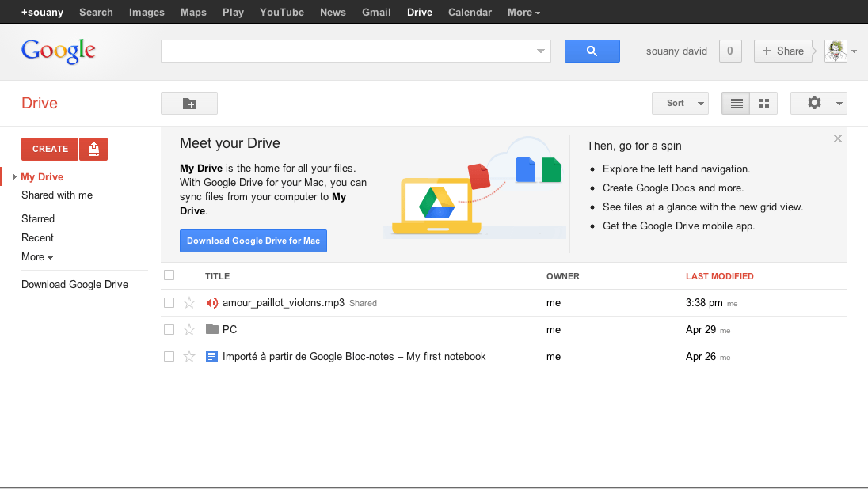Image resolution: width=868 pixels, height=489 pixels.
Task: Open YouTube in top bar
Action: [282, 12]
